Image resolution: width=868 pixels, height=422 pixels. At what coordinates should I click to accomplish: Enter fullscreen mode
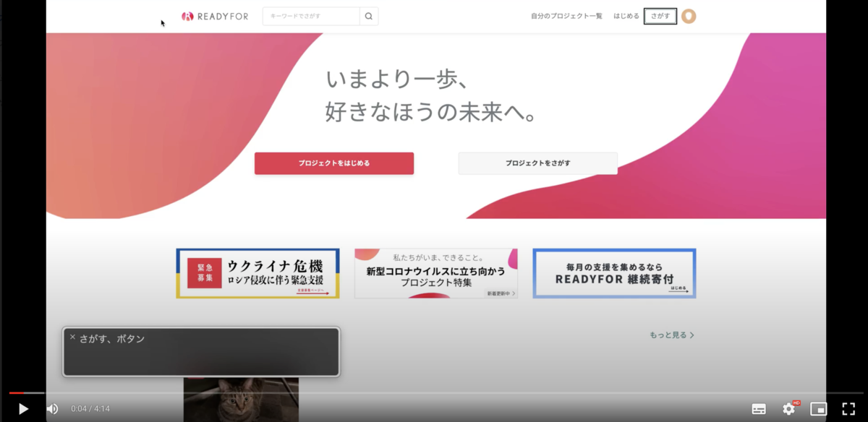point(848,409)
